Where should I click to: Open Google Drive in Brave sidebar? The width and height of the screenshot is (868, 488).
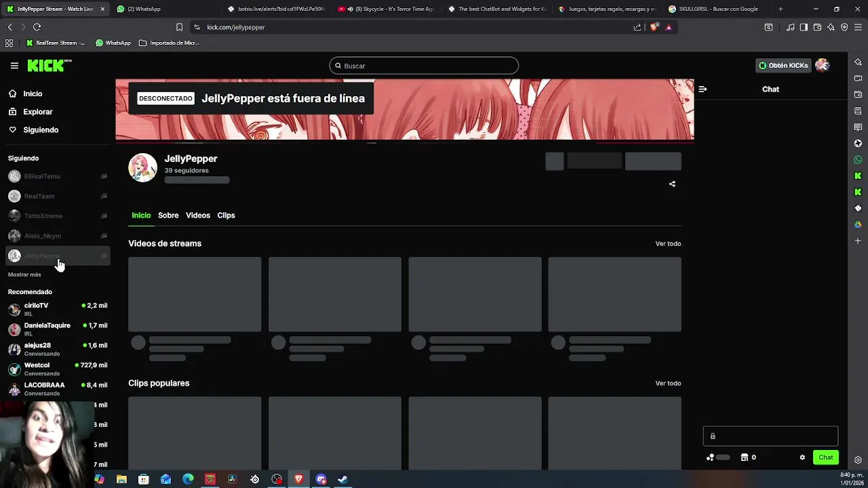(858, 224)
